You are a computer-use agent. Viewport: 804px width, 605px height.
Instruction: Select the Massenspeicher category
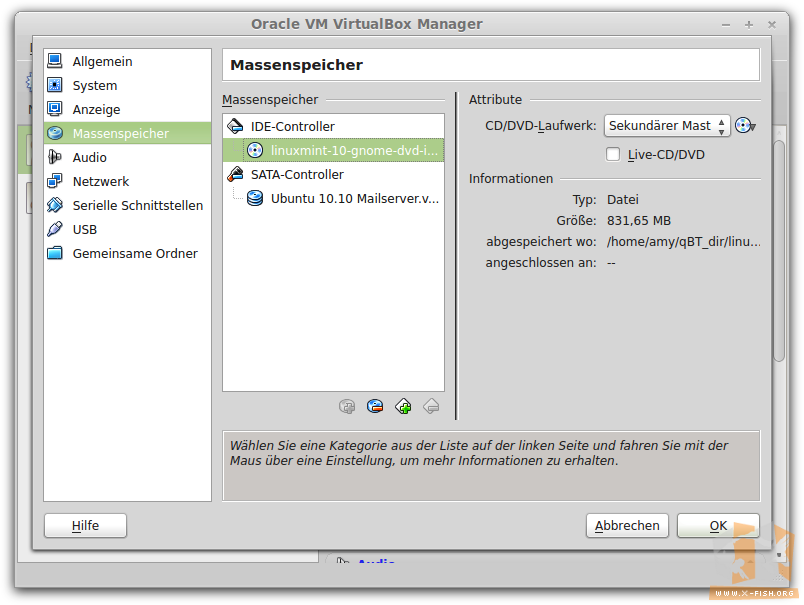click(127, 133)
